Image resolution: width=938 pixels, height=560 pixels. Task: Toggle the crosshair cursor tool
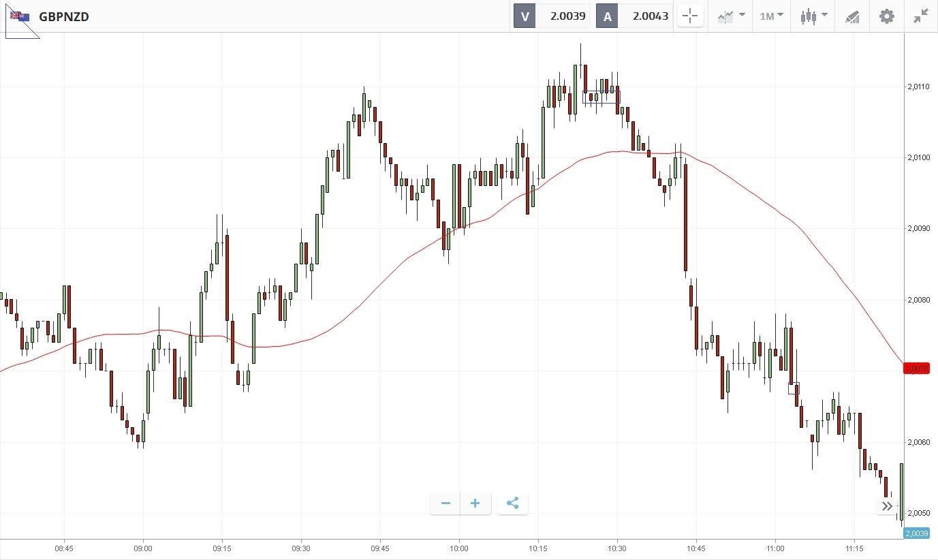click(x=690, y=16)
